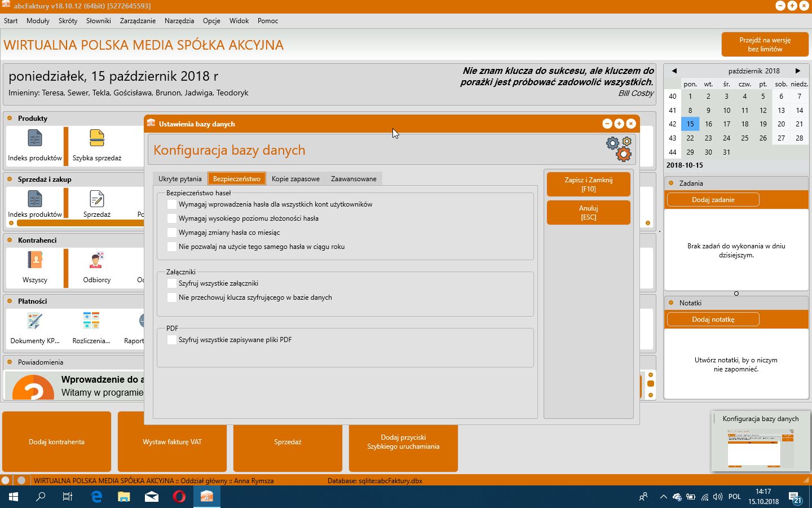Launch Opera from the taskbar
Image resolution: width=812 pixels, height=508 pixels.
pyautogui.click(x=179, y=497)
